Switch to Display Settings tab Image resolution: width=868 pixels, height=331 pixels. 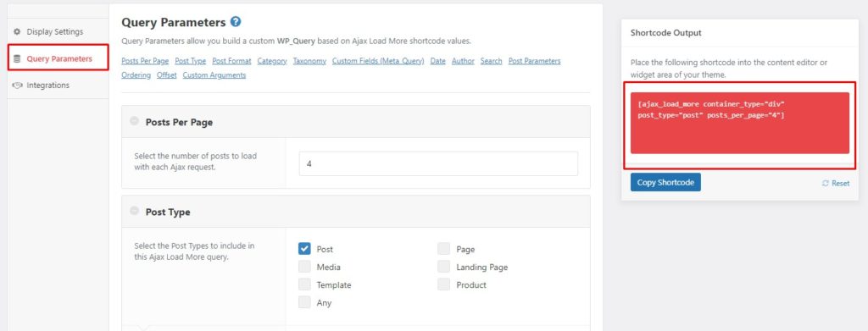[54, 31]
